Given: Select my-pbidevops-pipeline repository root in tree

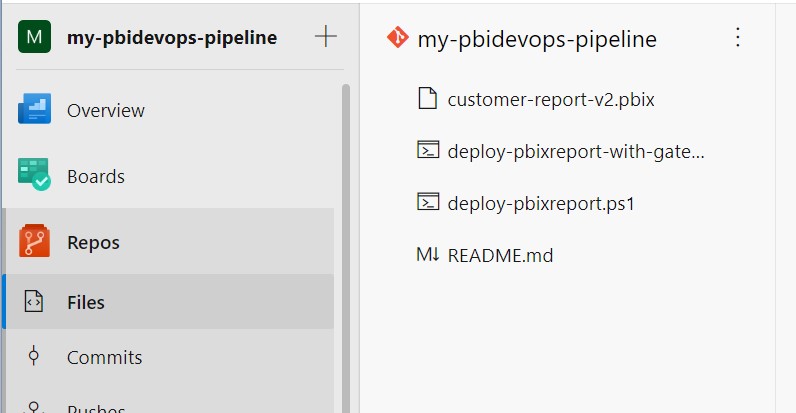Looking at the screenshot, I should (537, 39).
